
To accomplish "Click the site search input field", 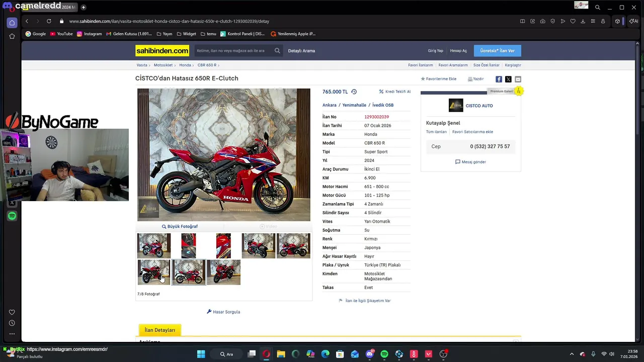I will (x=234, y=51).
